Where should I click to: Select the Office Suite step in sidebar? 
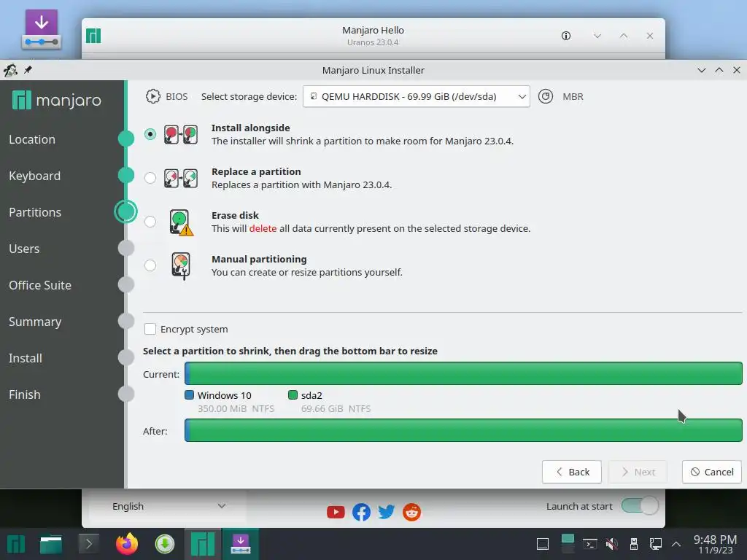pos(40,285)
